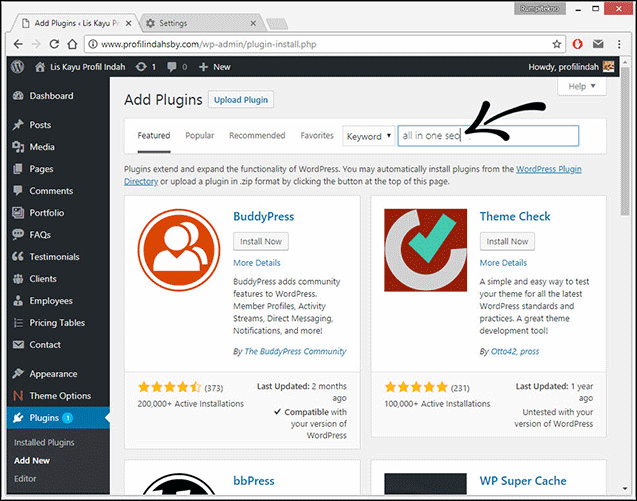637x501 pixels.
Task: Open the comments bubble icon in admin bar
Action: coord(172,67)
